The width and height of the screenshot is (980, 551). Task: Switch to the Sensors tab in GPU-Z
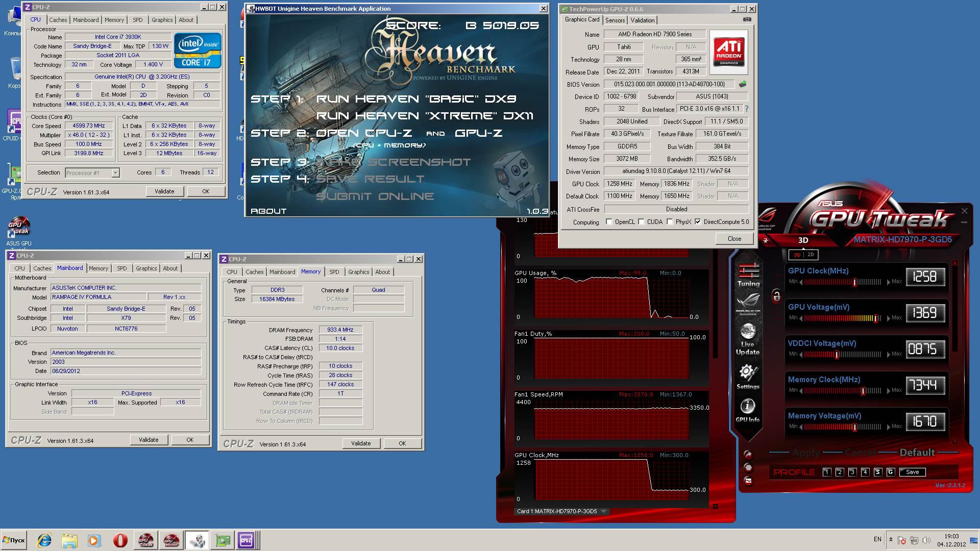point(615,20)
